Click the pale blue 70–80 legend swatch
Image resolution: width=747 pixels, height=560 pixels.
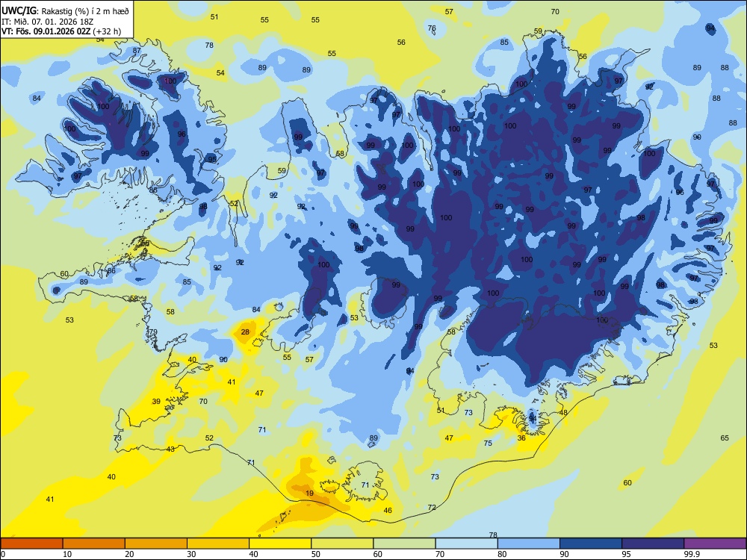[x=466, y=544]
